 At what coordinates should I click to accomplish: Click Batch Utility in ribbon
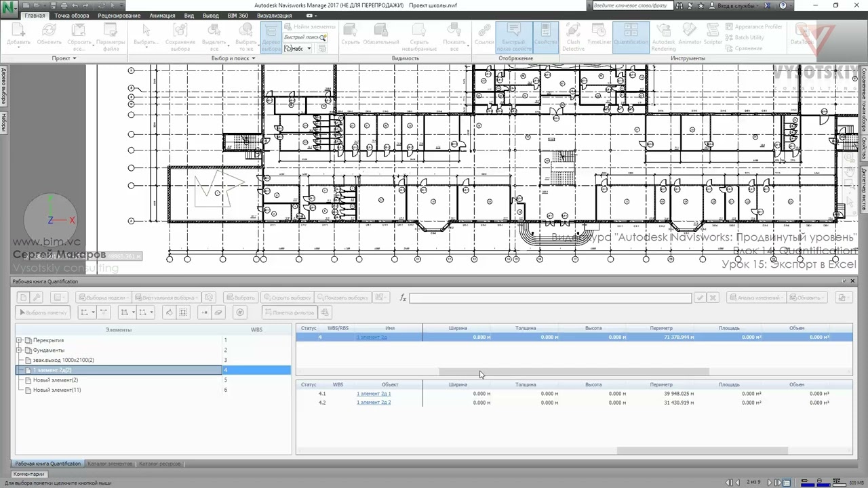pyautogui.click(x=745, y=37)
